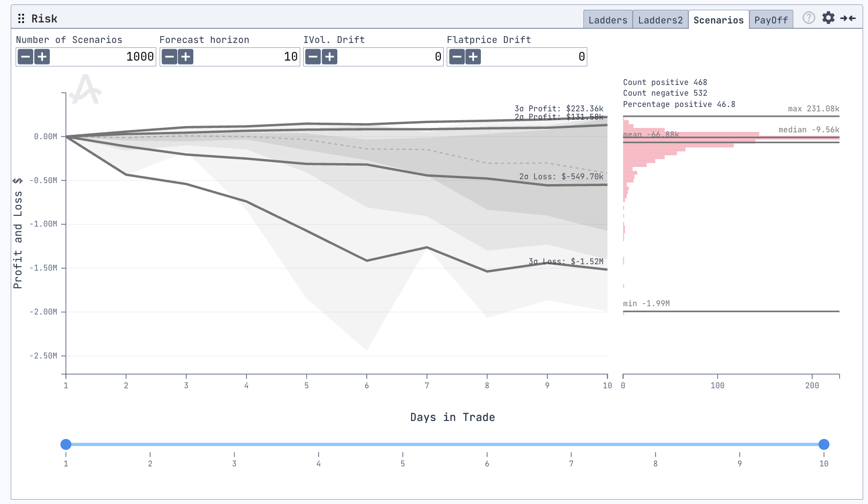The image size is (868, 504).
Task: Click the Number of Scenarios input field
Action: tap(103, 57)
